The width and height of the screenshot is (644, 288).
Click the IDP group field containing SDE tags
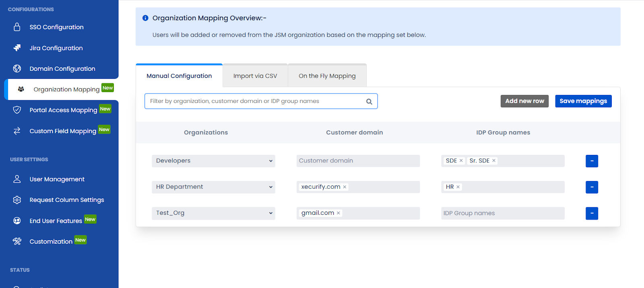pyautogui.click(x=503, y=161)
